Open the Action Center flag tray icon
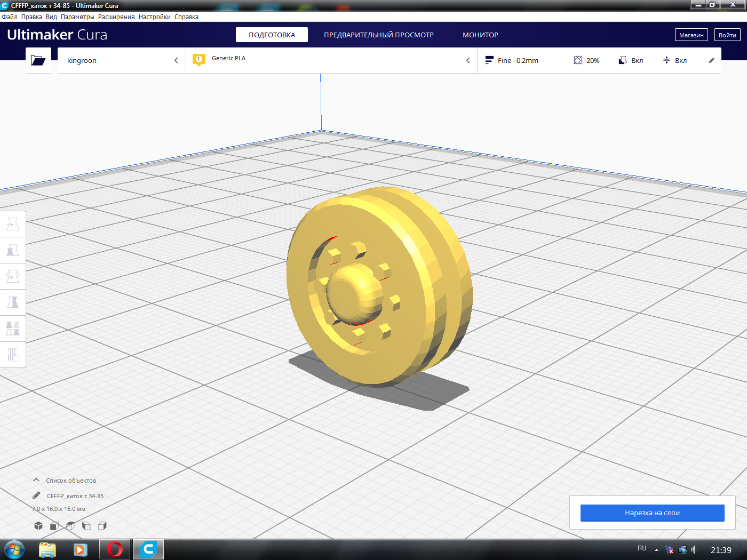The image size is (747, 560). tap(670, 550)
